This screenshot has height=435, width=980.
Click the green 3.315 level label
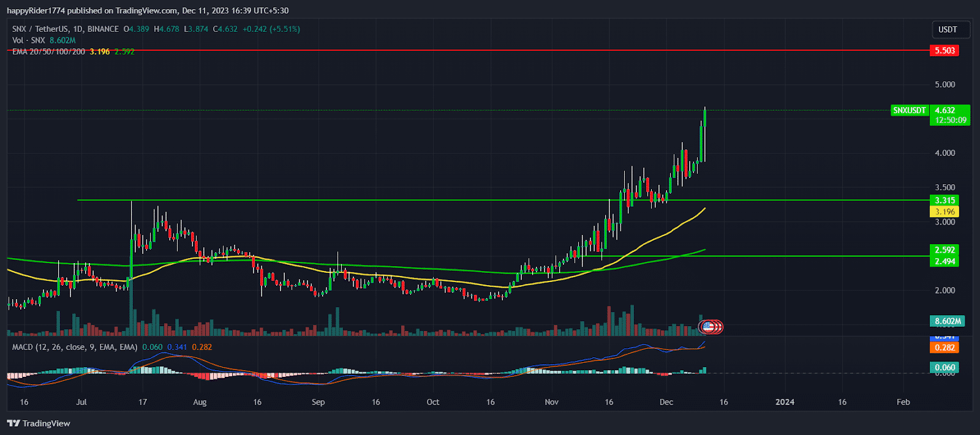pos(944,200)
